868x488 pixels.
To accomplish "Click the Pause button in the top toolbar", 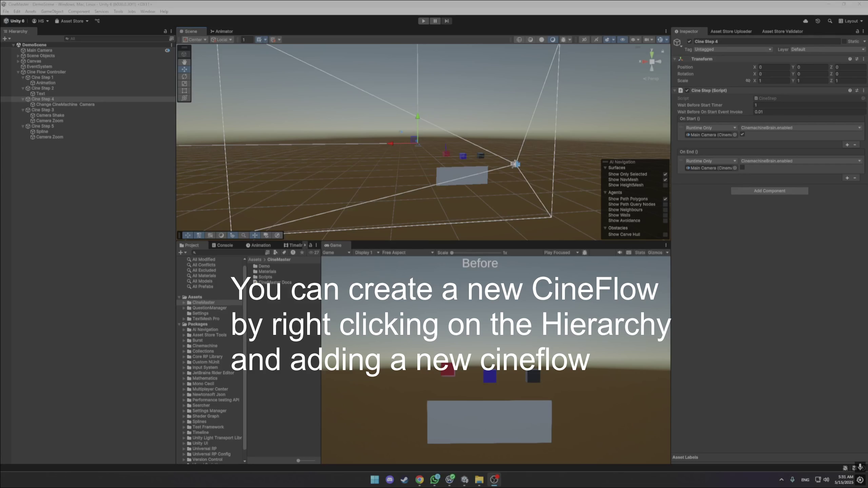I will 435,21.
